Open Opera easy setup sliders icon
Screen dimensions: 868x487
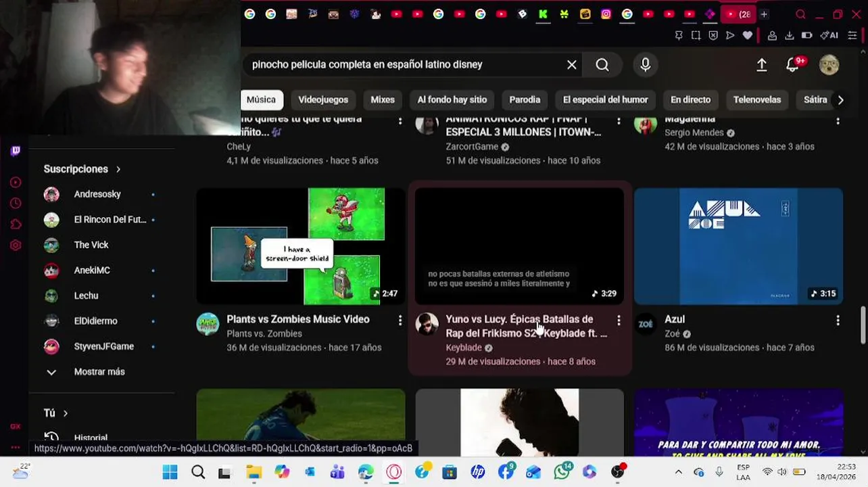853,35
